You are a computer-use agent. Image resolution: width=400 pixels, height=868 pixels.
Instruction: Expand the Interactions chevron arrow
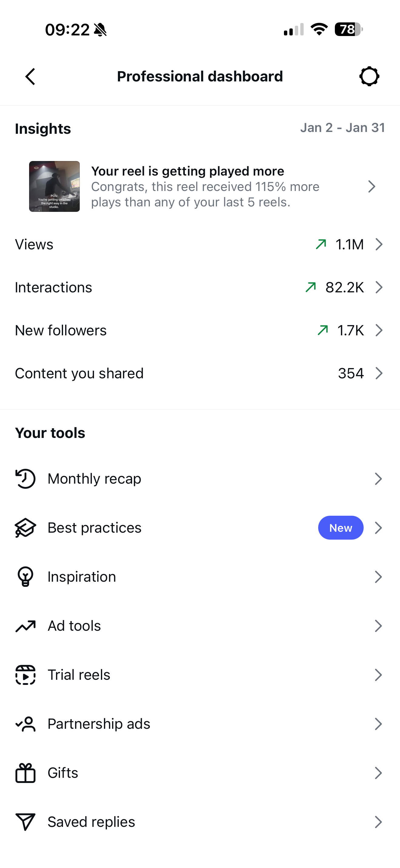[x=379, y=288]
